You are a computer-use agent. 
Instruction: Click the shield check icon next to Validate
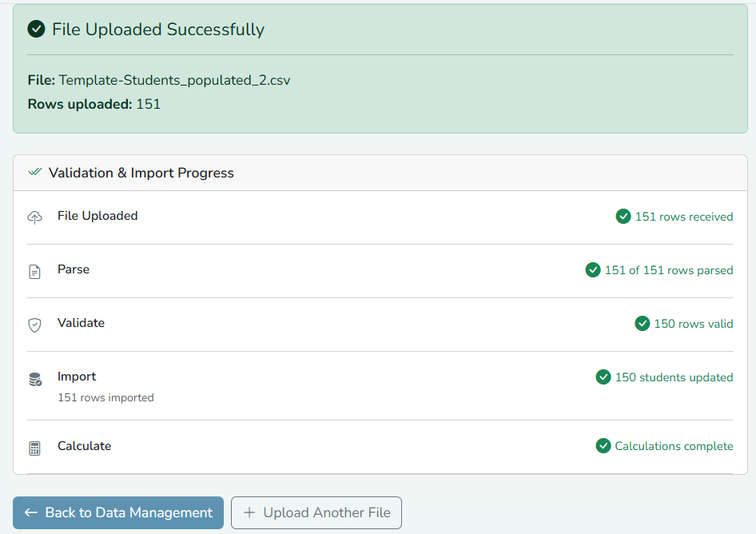[34, 325]
